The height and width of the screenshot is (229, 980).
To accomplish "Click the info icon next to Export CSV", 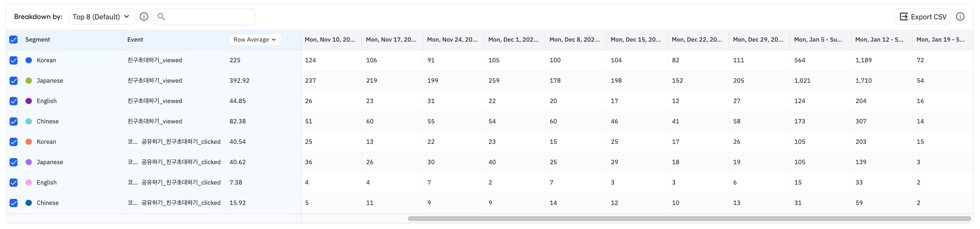I will 960,17.
